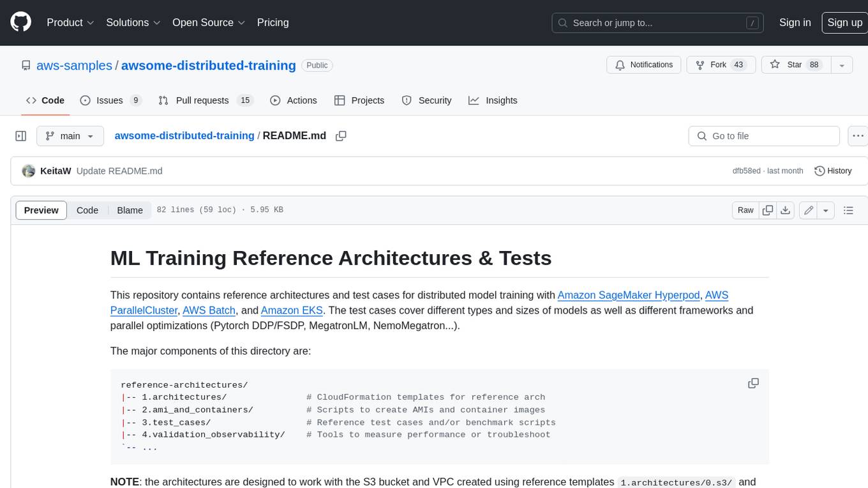Viewport: 868px width, 488px height.
Task: Open KeitaW author profile link
Action: tap(56, 171)
